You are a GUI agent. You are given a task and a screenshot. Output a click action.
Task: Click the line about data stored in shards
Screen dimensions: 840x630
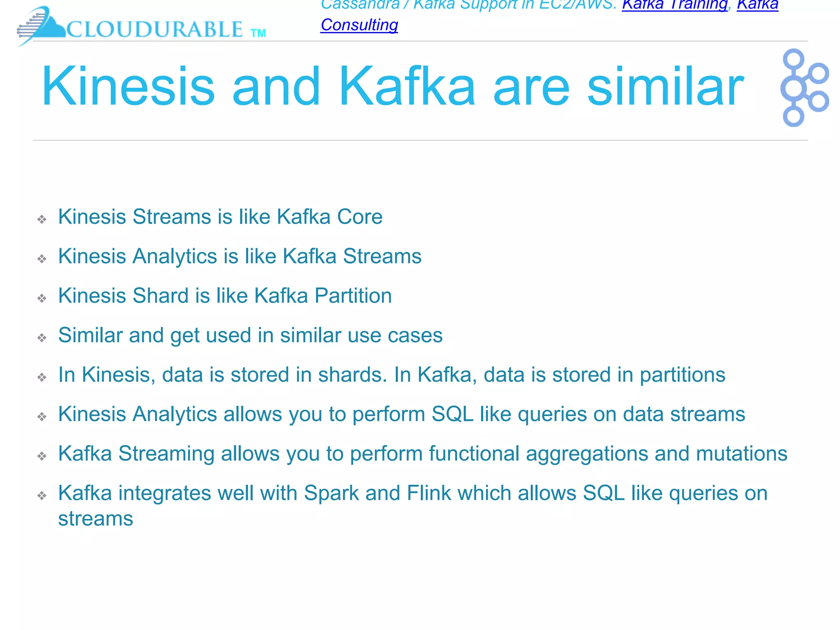[x=392, y=375]
